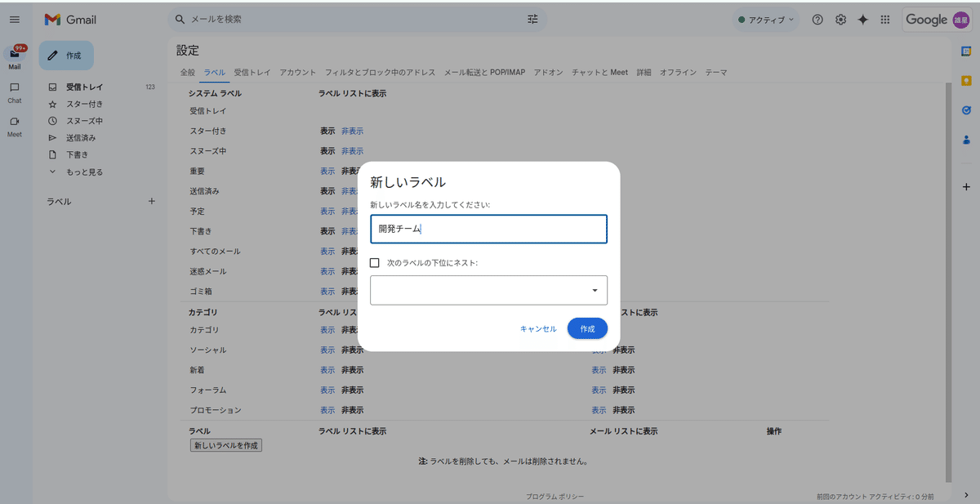Screen dimensions: 980x504
Task: Click the new label name input field
Action: (x=488, y=230)
